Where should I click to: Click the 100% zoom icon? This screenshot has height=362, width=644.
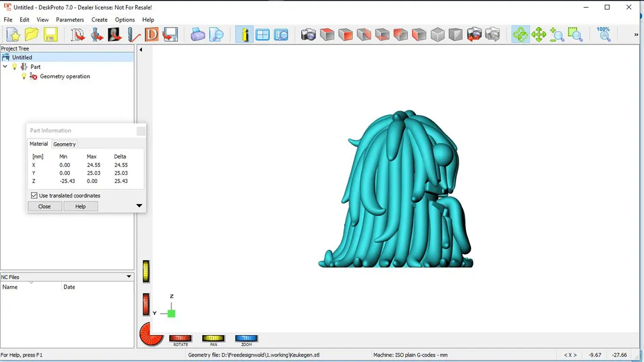(x=603, y=35)
